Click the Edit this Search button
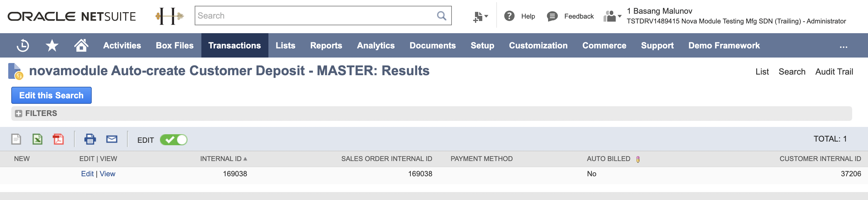The width and height of the screenshot is (868, 200). coord(51,95)
